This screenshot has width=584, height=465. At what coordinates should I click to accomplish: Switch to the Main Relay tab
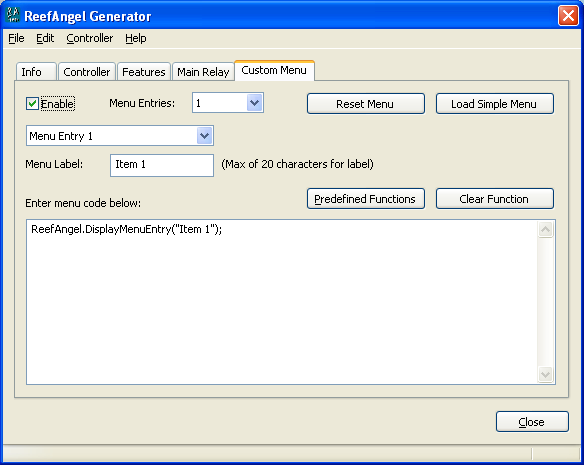[x=203, y=72]
